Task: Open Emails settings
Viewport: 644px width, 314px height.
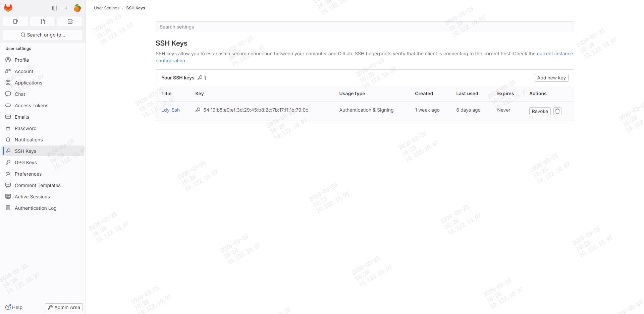Action: tap(43, 117)
